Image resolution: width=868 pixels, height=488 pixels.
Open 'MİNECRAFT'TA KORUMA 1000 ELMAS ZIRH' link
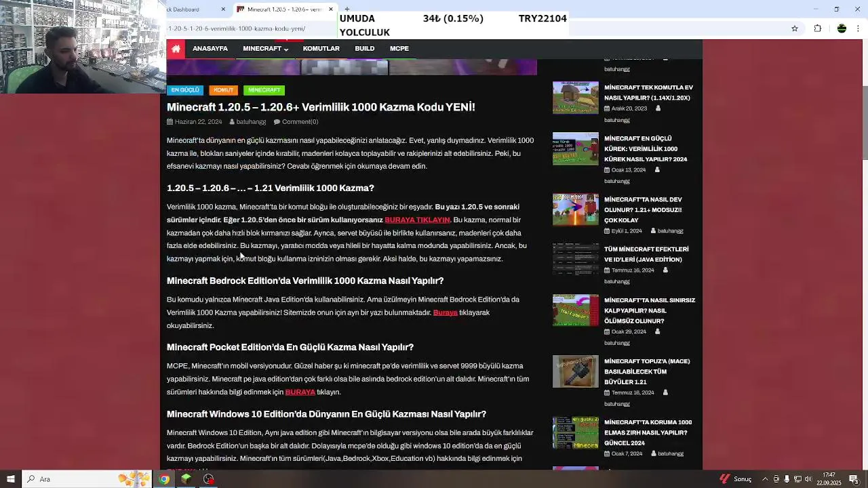pos(648,432)
